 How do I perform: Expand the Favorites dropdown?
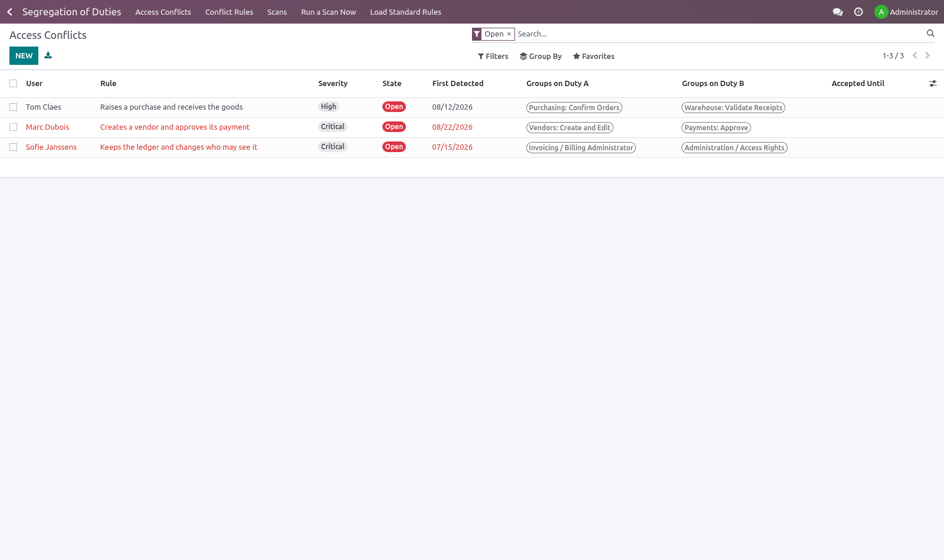(594, 57)
